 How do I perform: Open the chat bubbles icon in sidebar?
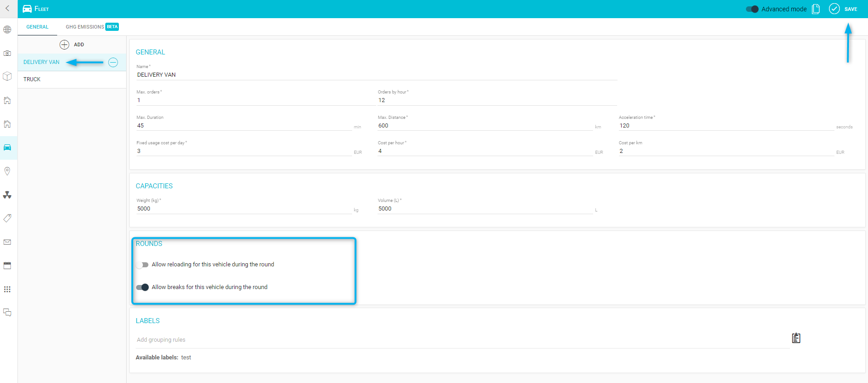tap(7, 313)
